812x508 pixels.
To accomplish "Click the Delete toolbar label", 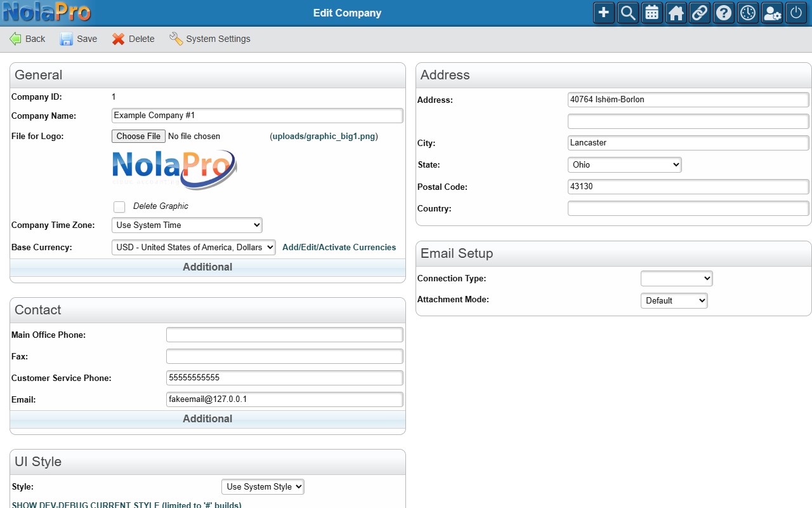I will tap(141, 39).
